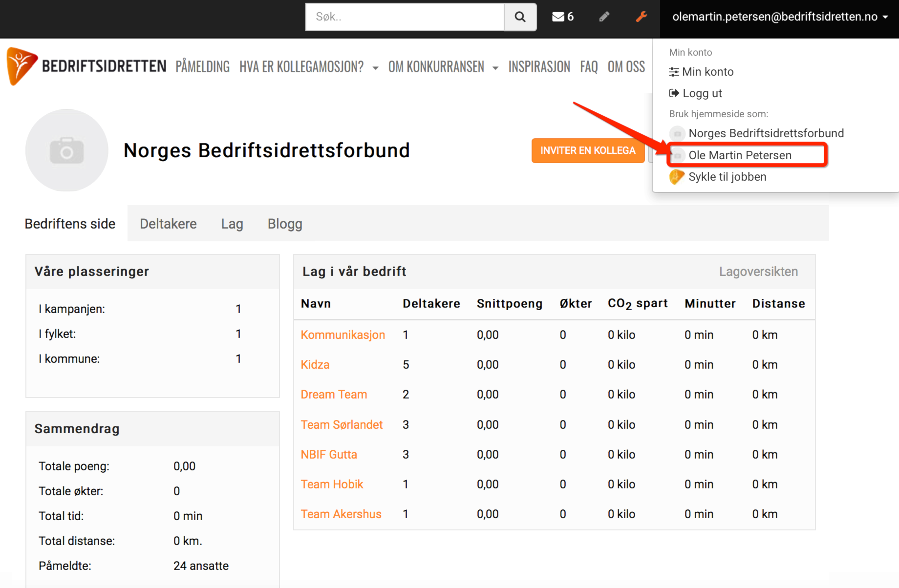Open the FAQ page

pos(589,66)
